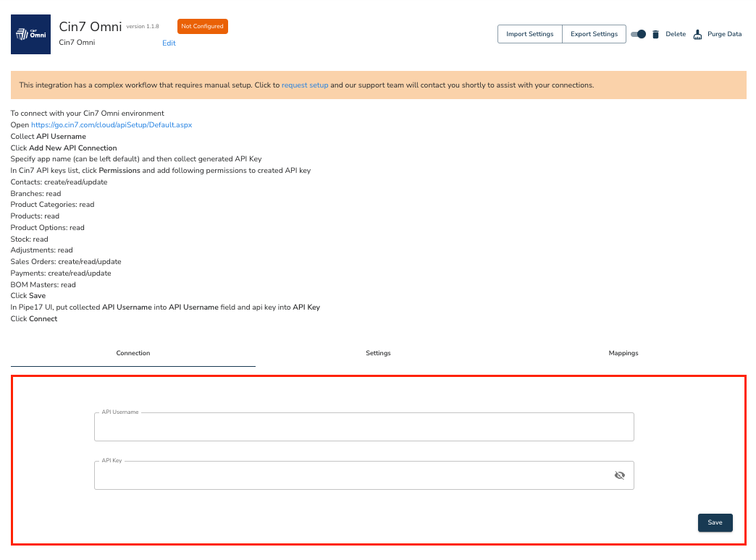The image size is (756, 560).
Task: Click 'Sales Orders: create/read/update' line
Action: click(x=66, y=262)
